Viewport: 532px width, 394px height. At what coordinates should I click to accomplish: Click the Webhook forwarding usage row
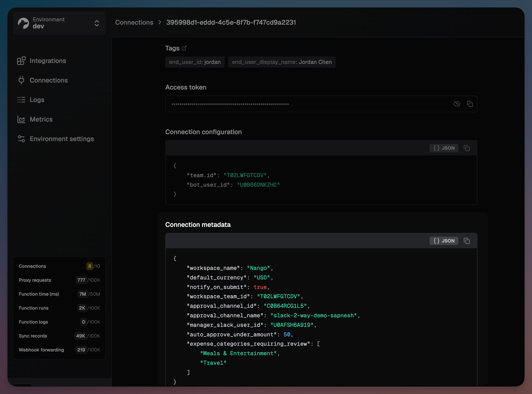point(59,350)
